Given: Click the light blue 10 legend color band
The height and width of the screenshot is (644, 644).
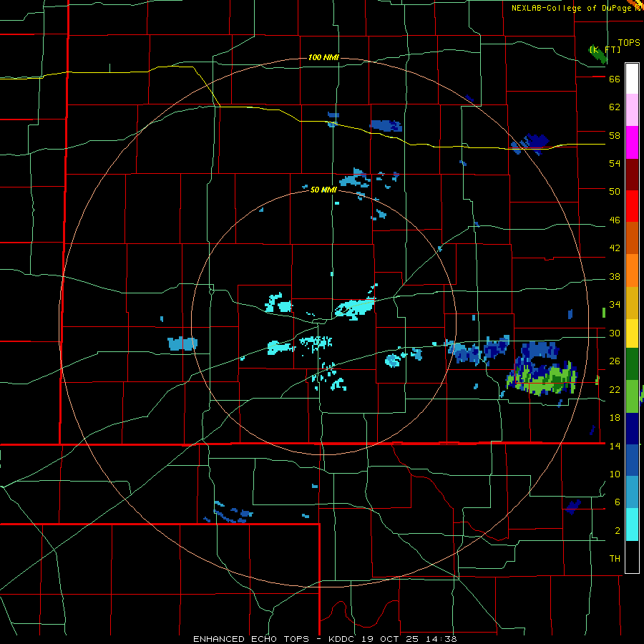Looking at the screenshot, I should point(632,492).
